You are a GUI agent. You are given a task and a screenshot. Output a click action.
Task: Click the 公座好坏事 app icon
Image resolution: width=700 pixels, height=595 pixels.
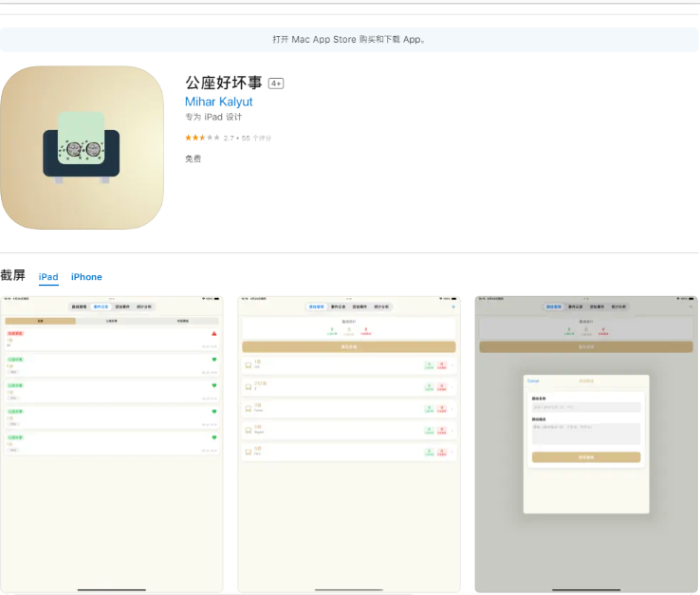[x=82, y=148]
